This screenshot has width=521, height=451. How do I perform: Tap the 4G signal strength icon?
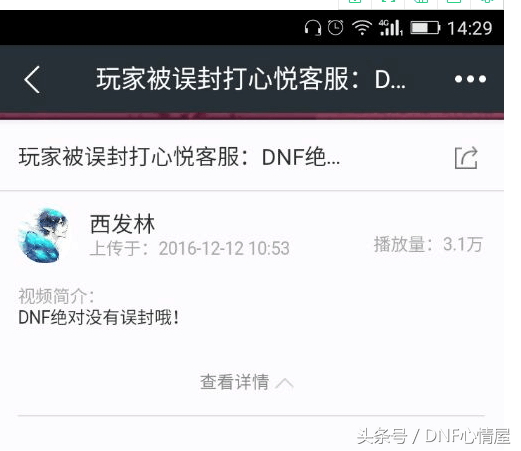(x=391, y=27)
